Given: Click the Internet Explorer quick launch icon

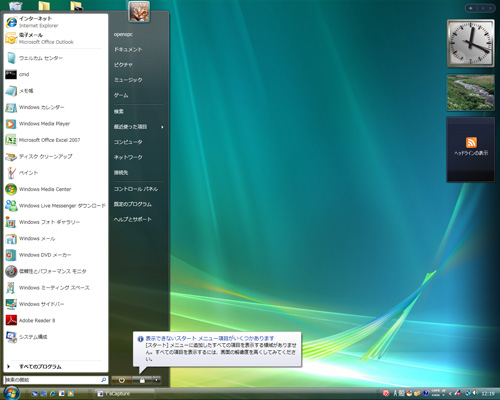Looking at the screenshot, I should tap(52, 393).
